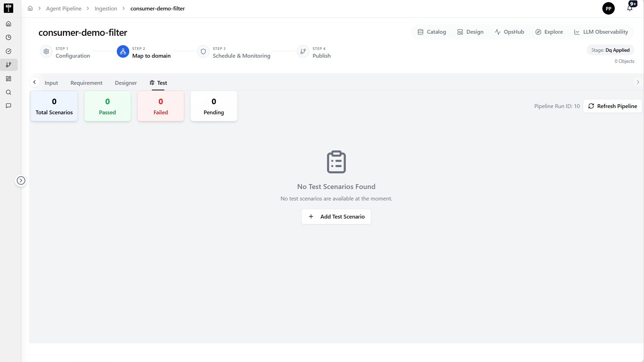Open the PP user avatar menu
Viewport: 644px width, 362px height.
[608, 8]
